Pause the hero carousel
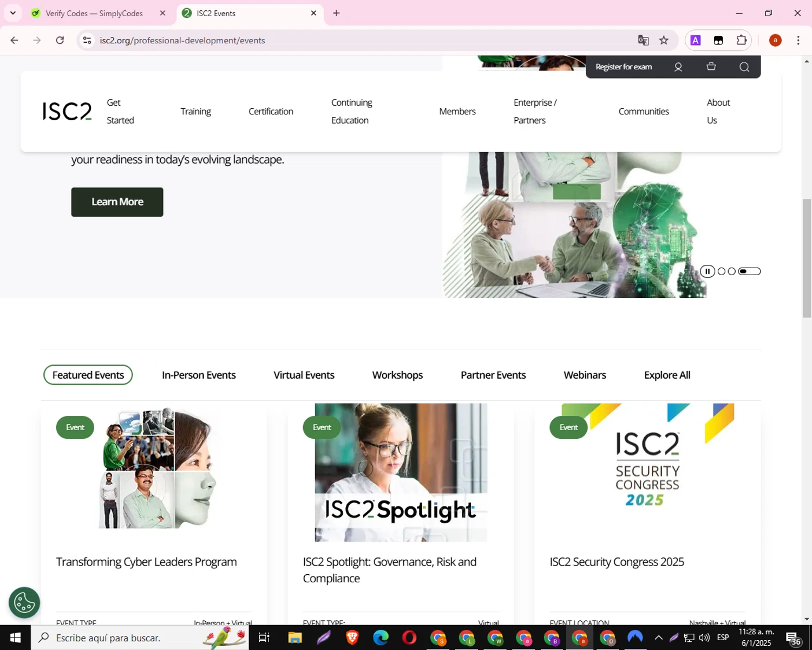Screen dimensions: 812x650 click(707, 271)
